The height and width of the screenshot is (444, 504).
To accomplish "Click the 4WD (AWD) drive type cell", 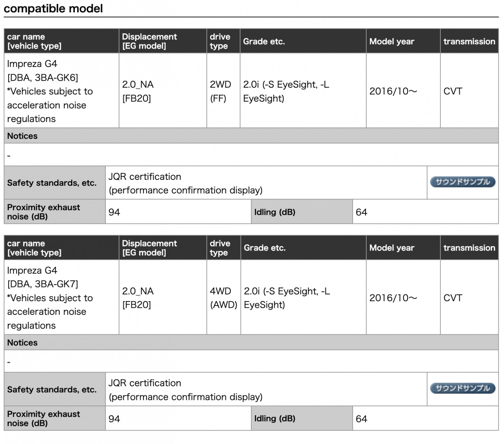I will [224, 297].
